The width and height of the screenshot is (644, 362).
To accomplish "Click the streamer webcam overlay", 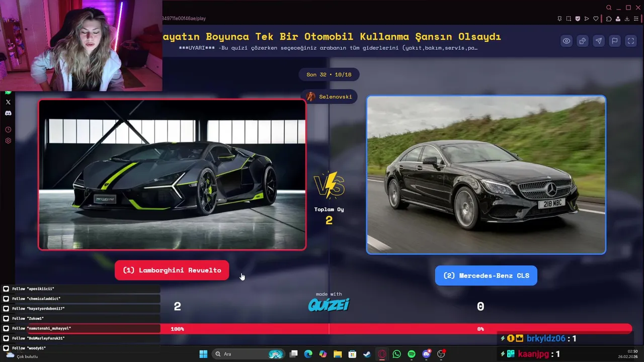I will point(81,45).
